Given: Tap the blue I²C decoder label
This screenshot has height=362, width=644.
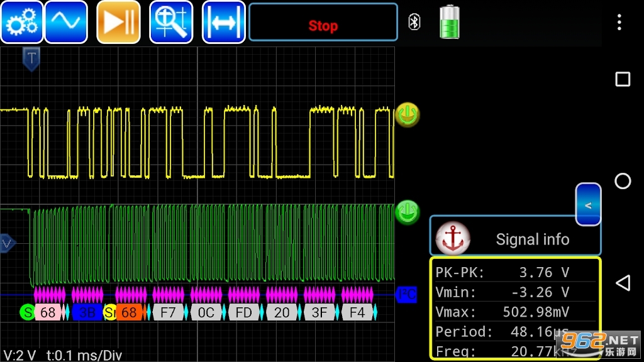Looking at the screenshot, I should click(406, 294).
